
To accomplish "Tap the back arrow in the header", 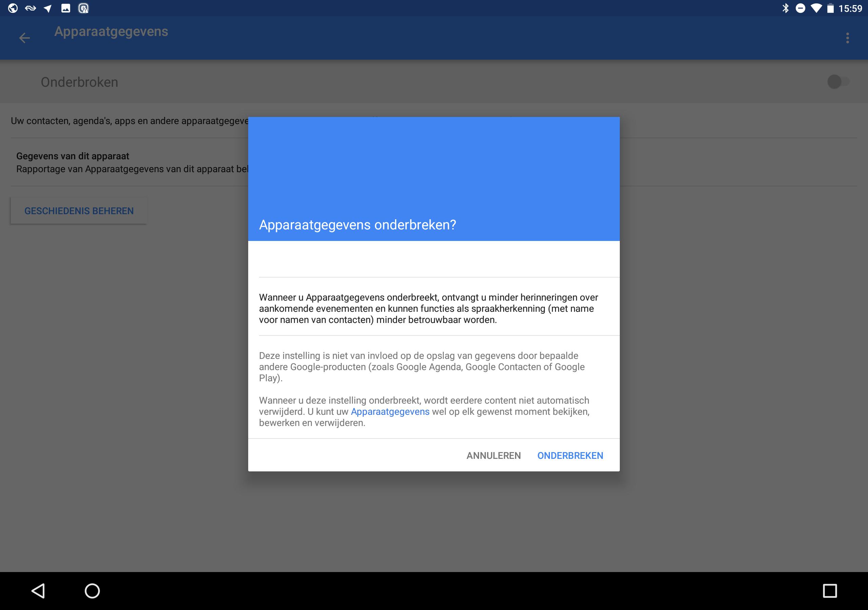I will (x=24, y=38).
